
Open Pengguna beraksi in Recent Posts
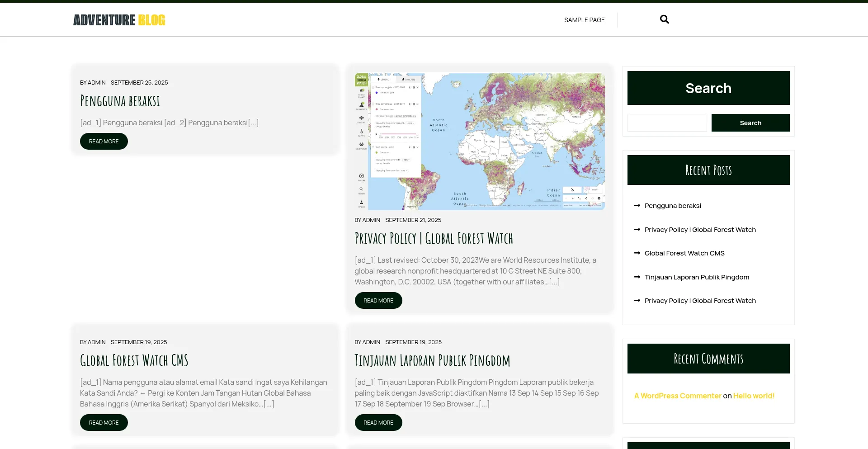click(673, 206)
